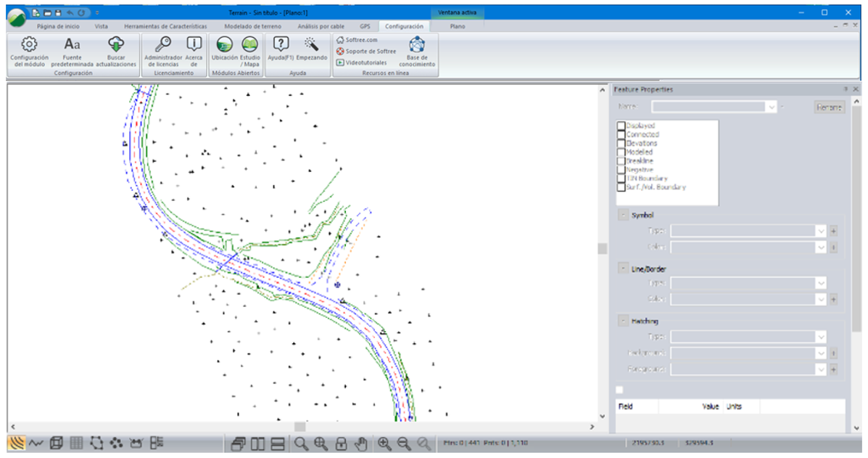Check the TIN Boundary option
This screenshot has height=458, width=868.
pyautogui.click(x=621, y=178)
